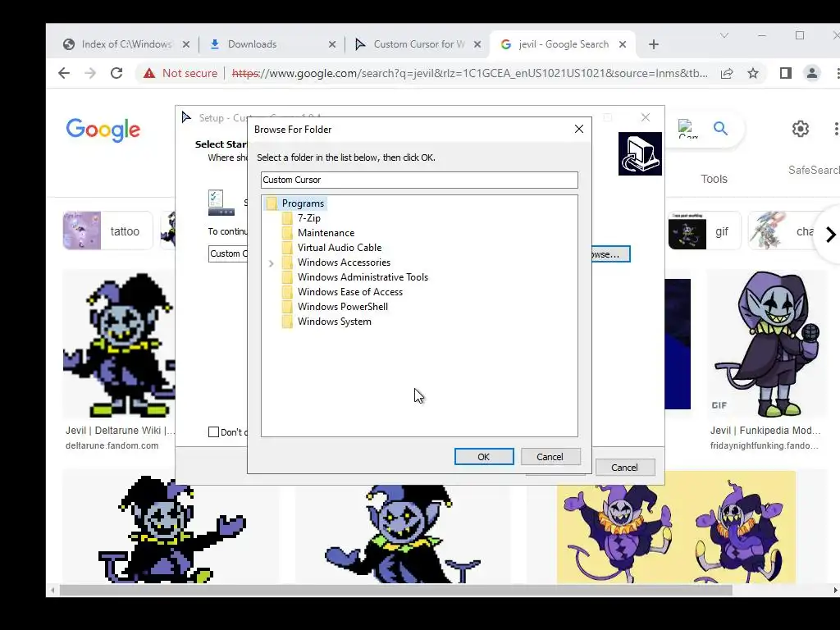Click the Start Menu folder icon in setup
Screen dimensions: 840x630
221,203
